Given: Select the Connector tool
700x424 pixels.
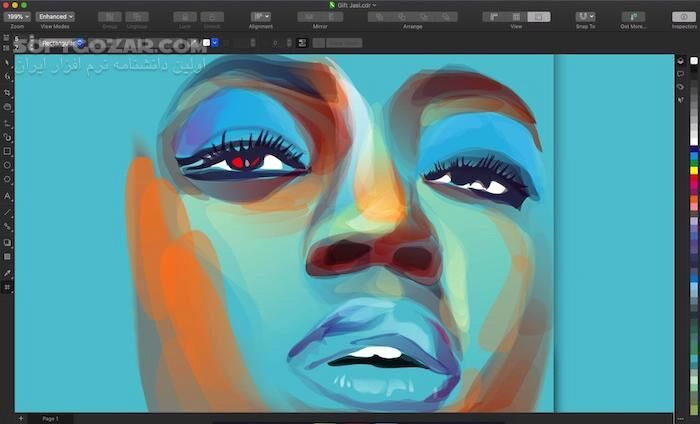Looking at the screenshot, I should click(x=7, y=226).
